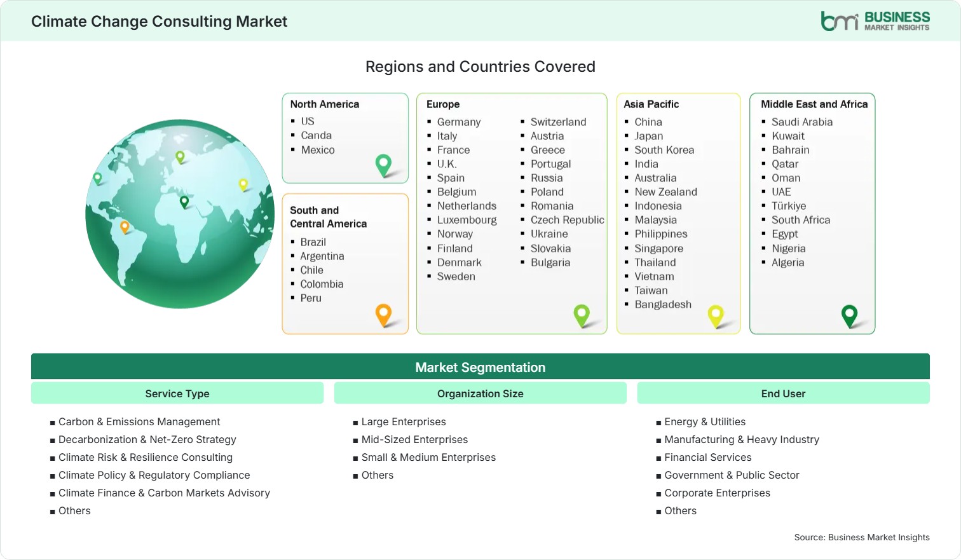The height and width of the screenshot is (560, 961).
Task: Select Carbon & Emissions Management item
Action: pyautogui.click(x=139, y=421)
